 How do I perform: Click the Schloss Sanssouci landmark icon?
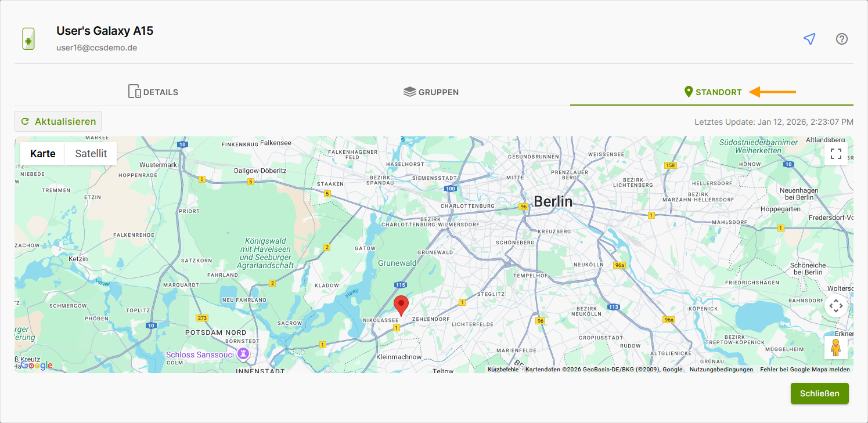(243, 353)
